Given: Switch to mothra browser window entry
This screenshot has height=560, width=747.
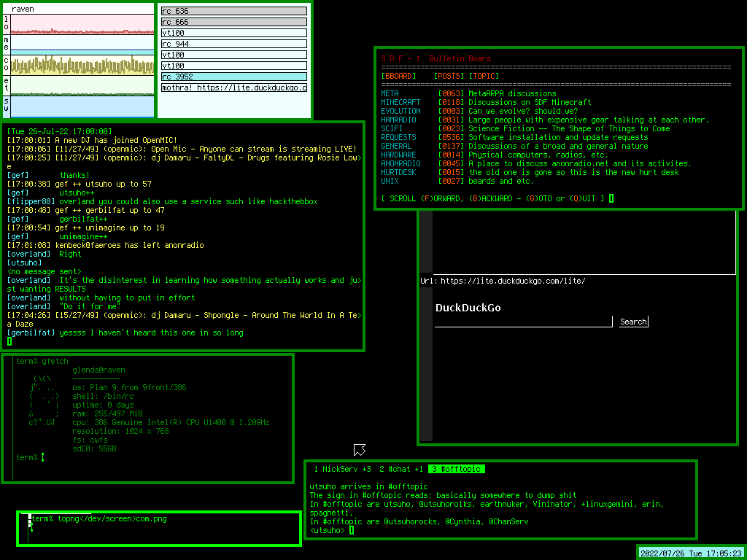Looking at the screenshot, I should point(233,87).
